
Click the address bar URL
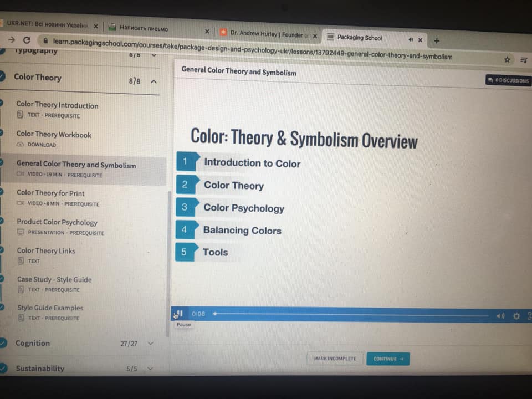[x=253, y=49]
